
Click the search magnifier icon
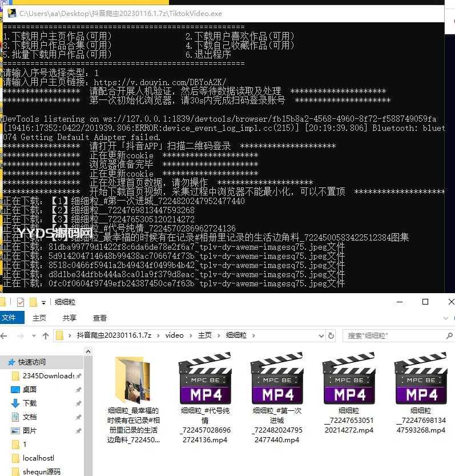(x=449, y=336)
